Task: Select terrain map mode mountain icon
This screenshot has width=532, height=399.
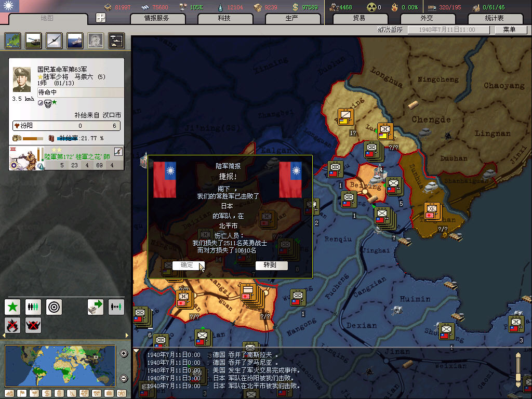Action: click(x=9, y=393)
